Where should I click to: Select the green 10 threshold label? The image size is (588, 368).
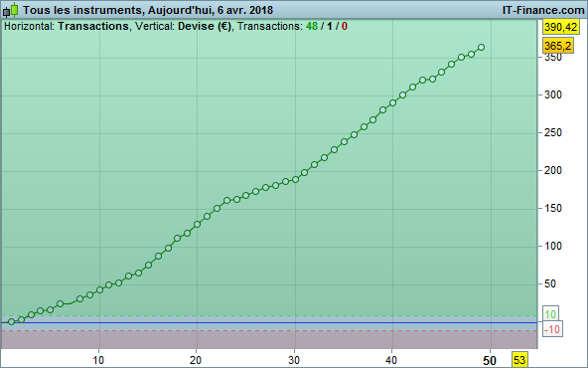point(550,314)
